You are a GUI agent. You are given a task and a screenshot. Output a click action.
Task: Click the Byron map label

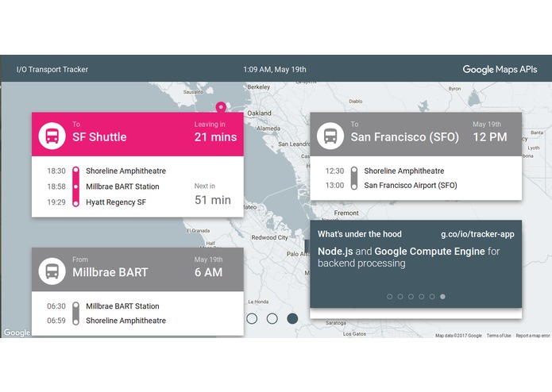[454, 89]
